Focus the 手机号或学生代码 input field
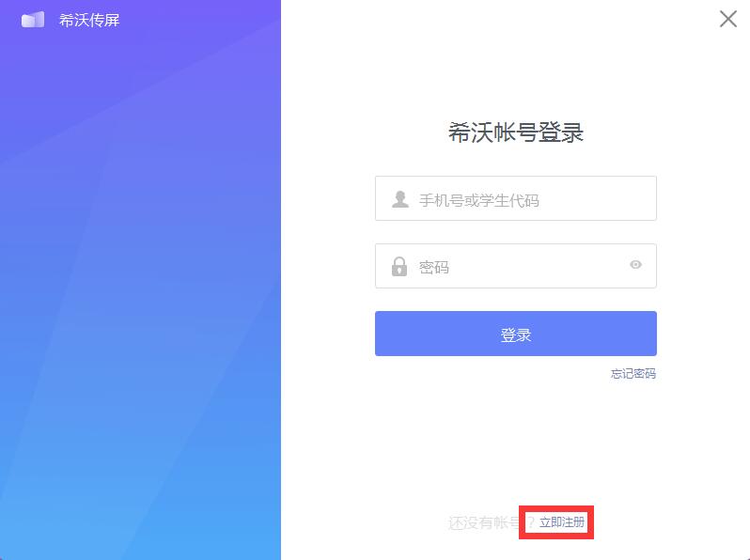 tap(516, 198)
